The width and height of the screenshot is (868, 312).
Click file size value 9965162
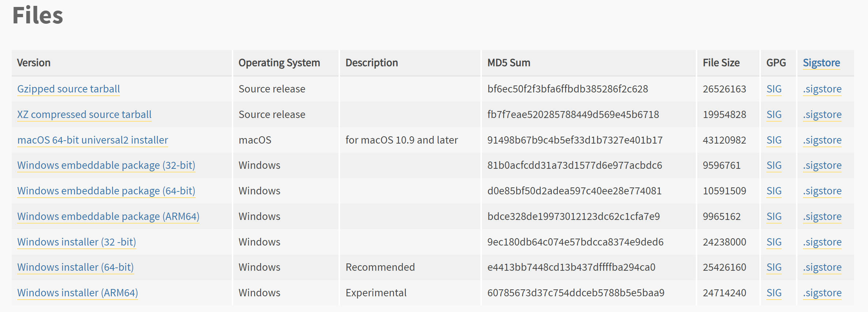coord(722,217)
